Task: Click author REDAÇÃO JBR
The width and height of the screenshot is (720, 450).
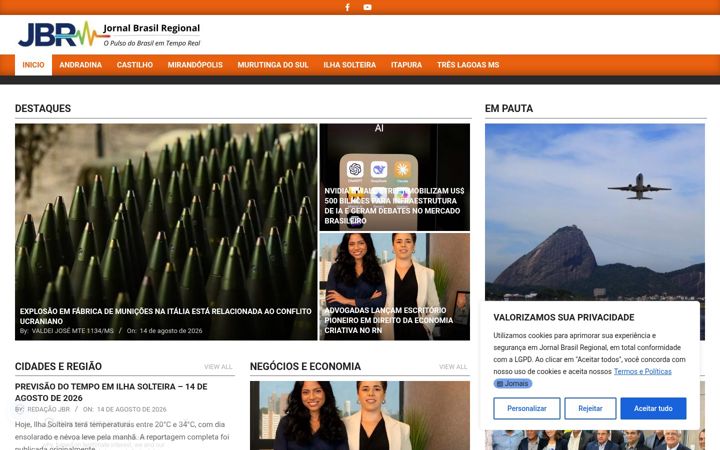Action: tap(49, 409)
